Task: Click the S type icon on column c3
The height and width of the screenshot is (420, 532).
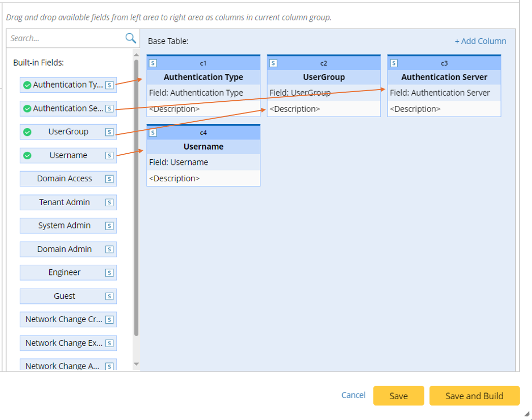Action: pyautogui.click(x=394, y=63)
